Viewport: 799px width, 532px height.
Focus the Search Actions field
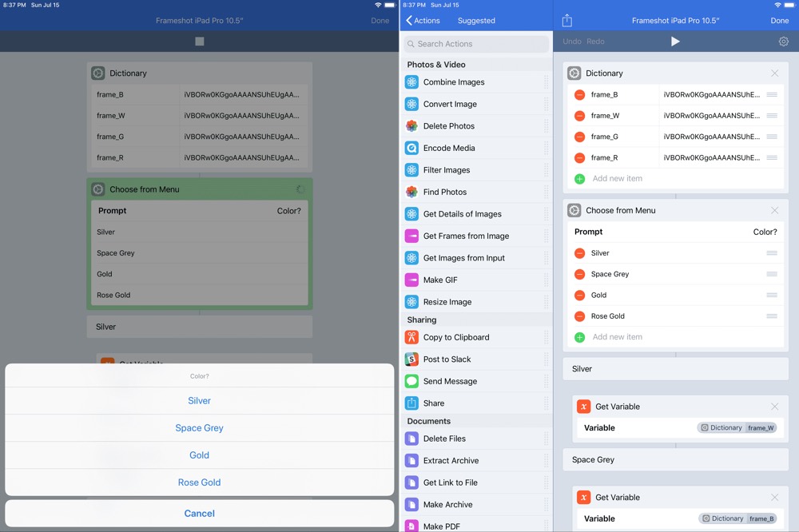[476, 44]
